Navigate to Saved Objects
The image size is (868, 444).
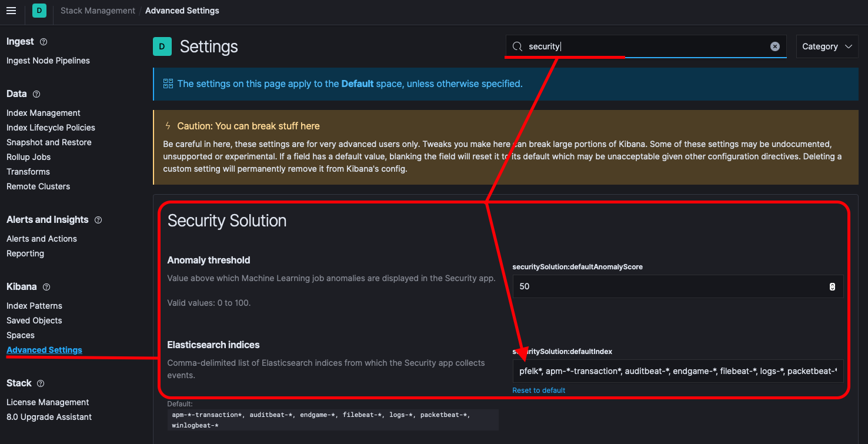point(34,321)
